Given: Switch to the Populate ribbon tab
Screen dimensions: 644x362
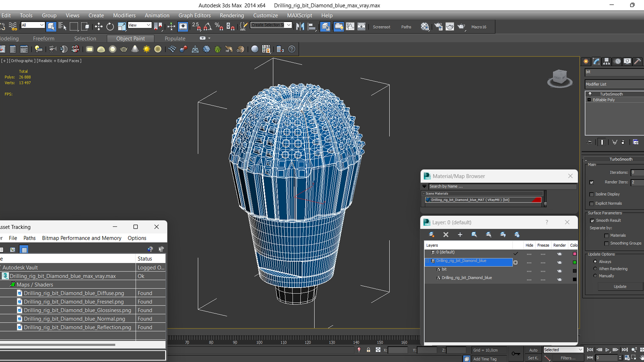Looking at the screenshot, I should click(175, 39).
